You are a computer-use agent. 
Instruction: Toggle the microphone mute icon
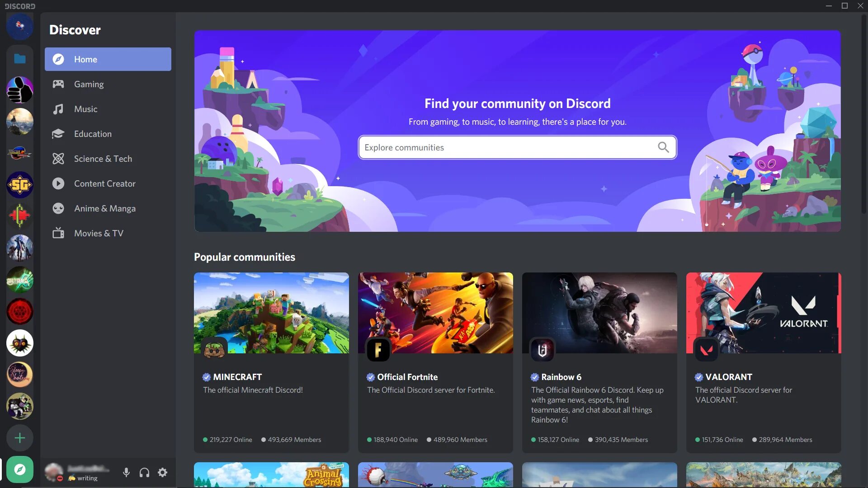click(126, 473)
